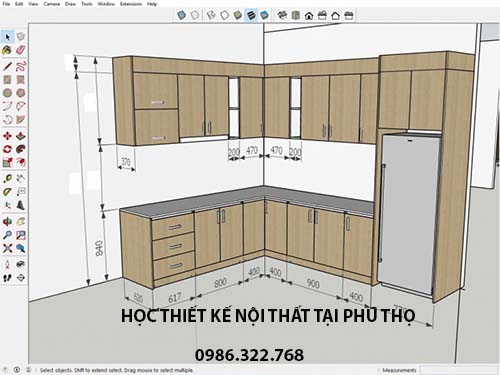Open the Camera menu
Viewport: 500px width, 375px height.
(x=52, y=4)
